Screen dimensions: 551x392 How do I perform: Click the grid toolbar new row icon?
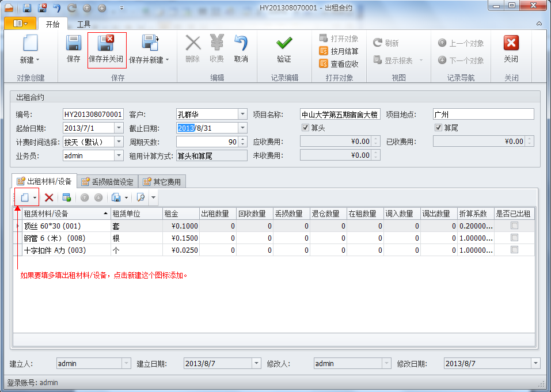(x=25, y=197)
